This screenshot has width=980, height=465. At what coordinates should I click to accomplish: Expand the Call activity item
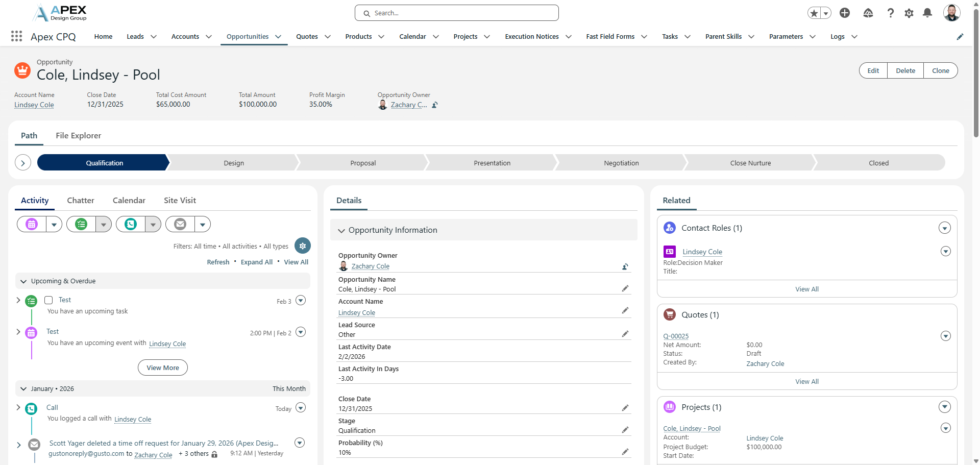[18, 407]
